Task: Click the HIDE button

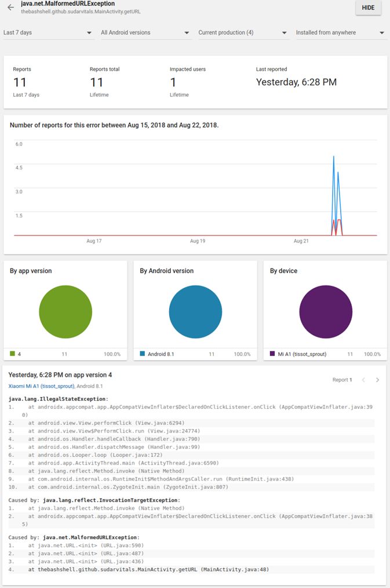Action: tap(368, 8)
